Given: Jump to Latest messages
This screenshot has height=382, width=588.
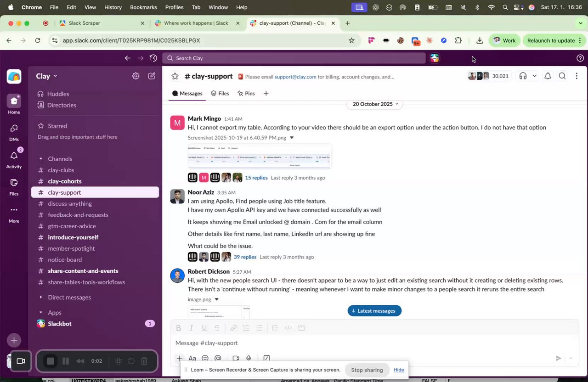Looking at the screenshot, I should pyautogui.click(x=374, y=311).
